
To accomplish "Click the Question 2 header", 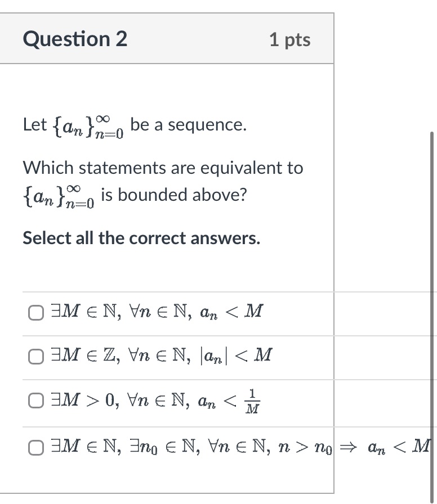I will [x=74, y=38].
